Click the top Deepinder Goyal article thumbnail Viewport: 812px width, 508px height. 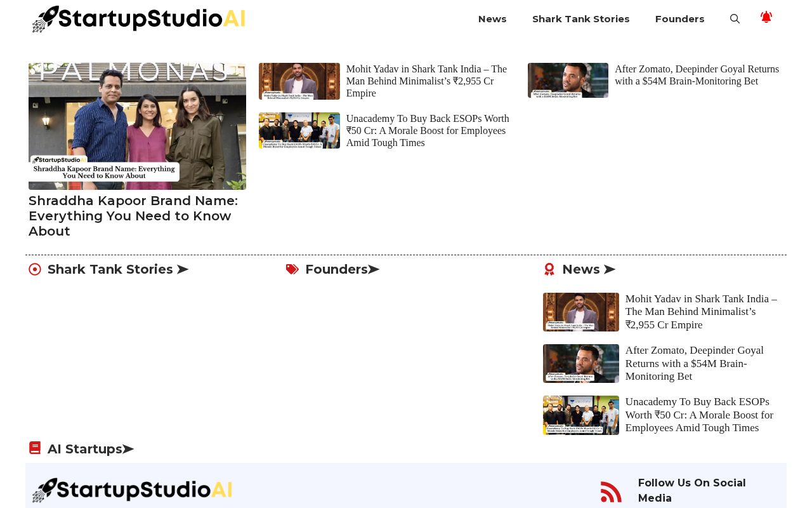[x=568, y=80]
